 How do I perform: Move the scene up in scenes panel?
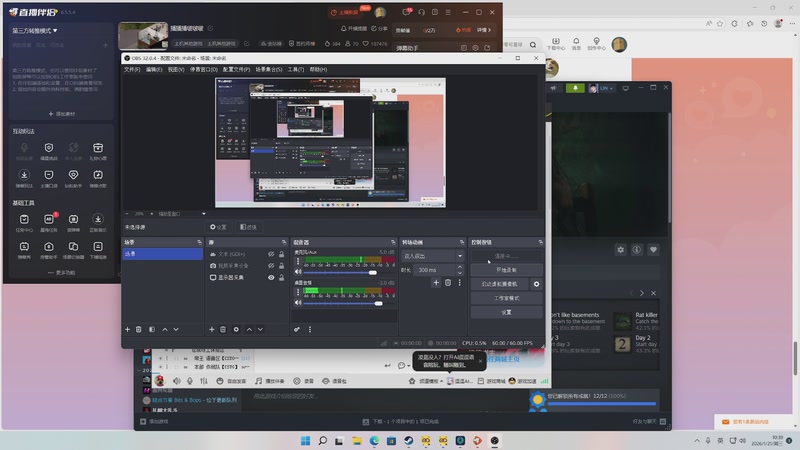click(165, 330)
